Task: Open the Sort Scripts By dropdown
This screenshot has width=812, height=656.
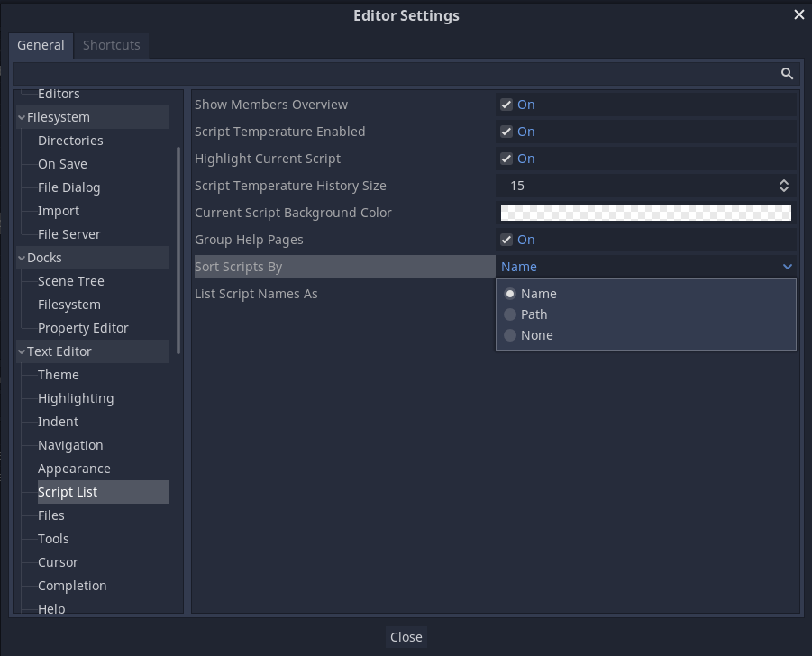Action: point(646,267)
